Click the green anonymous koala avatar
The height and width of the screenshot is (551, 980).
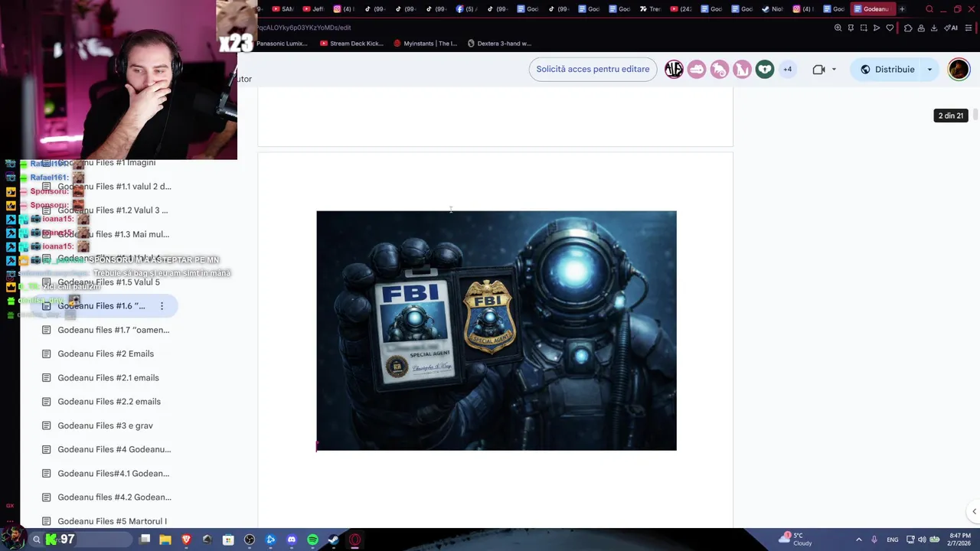click(x=765, y=69)
